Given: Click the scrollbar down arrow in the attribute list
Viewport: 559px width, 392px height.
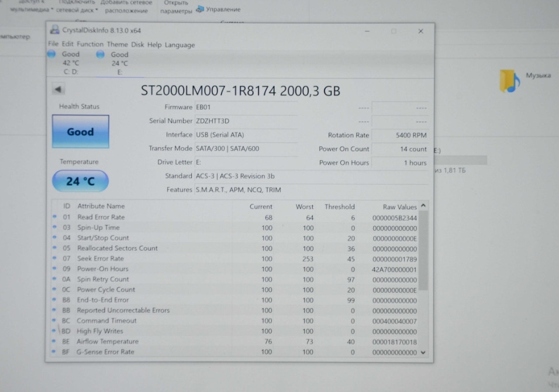Looking at the screenshot, I should [423, 351].
